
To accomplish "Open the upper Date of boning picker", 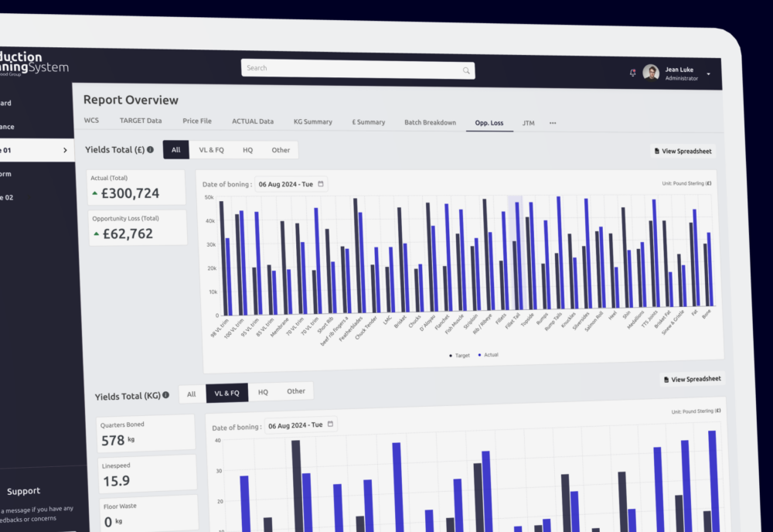I will click(x=291, y=184).
